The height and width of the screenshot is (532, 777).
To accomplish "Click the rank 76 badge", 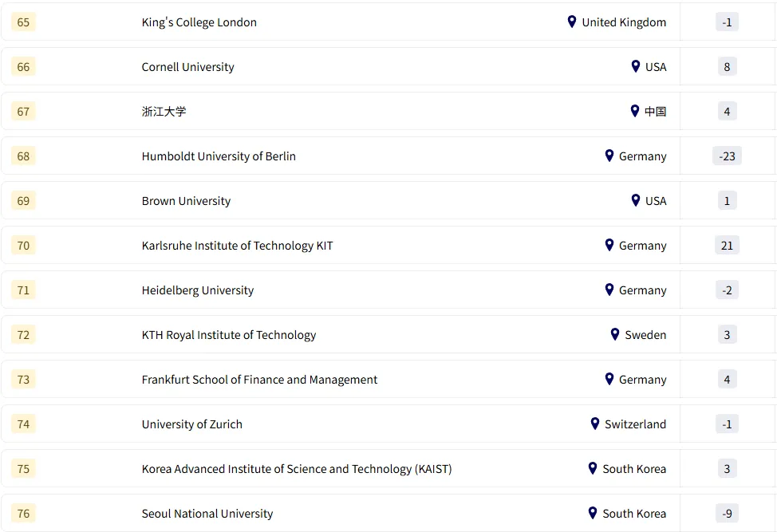I will [23, 514].
